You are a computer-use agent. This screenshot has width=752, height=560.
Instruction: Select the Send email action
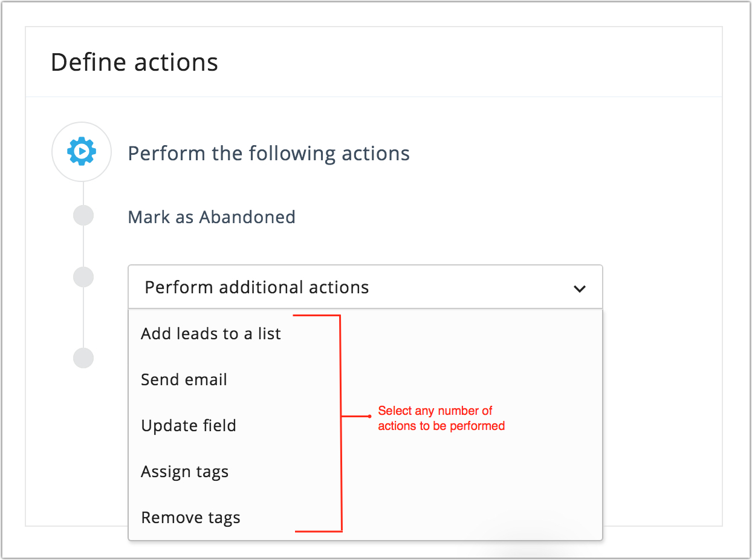[x=184, y=380]
